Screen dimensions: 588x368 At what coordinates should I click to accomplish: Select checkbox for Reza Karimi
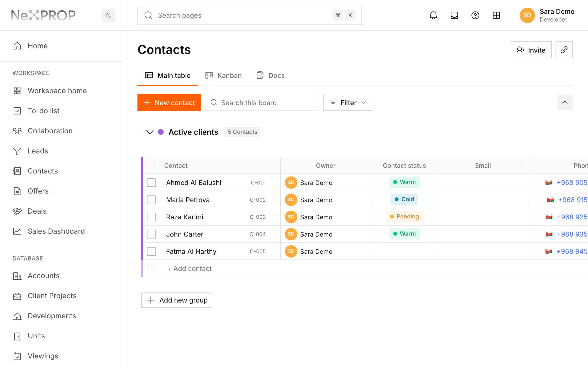(151, 217)
